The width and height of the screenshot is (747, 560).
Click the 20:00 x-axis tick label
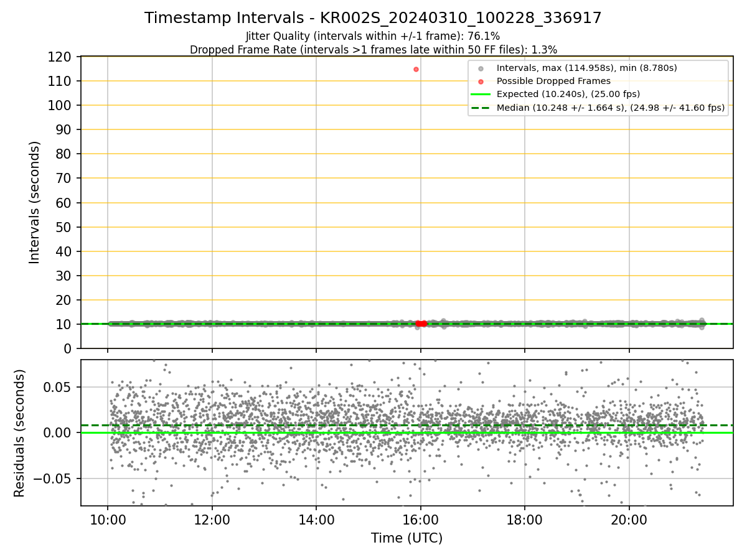(629, 520)
